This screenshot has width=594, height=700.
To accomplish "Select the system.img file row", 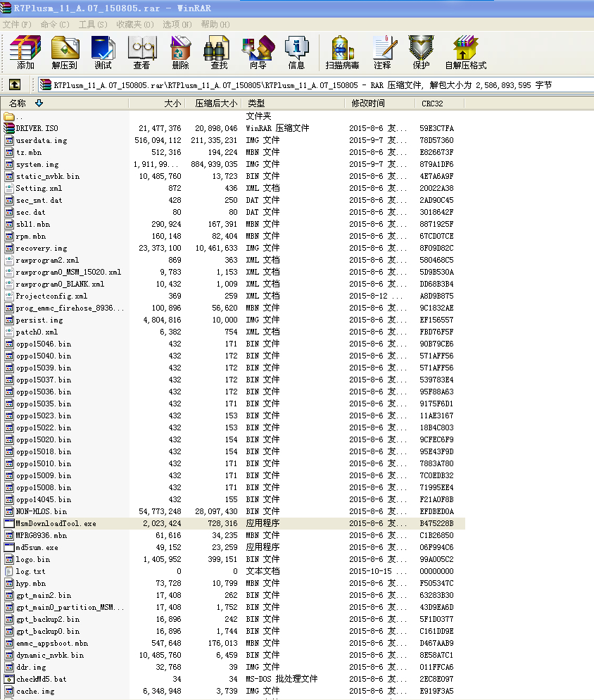I will (x=232, y=164).
